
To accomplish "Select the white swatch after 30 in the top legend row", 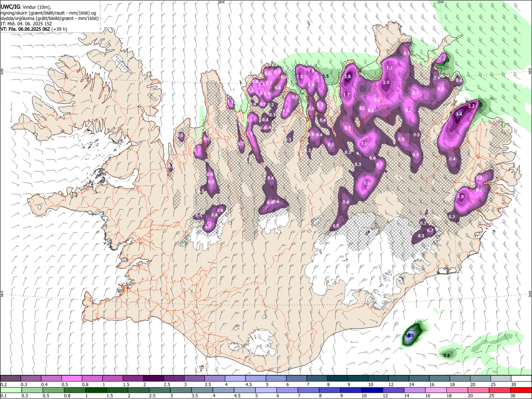I will [x=521, y=379].
